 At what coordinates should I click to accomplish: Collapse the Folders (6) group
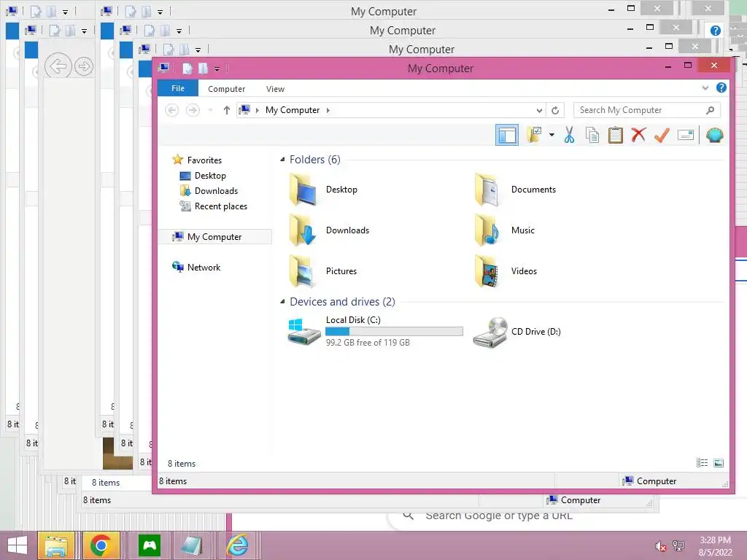pyautogui.click(x=282, y=160)
